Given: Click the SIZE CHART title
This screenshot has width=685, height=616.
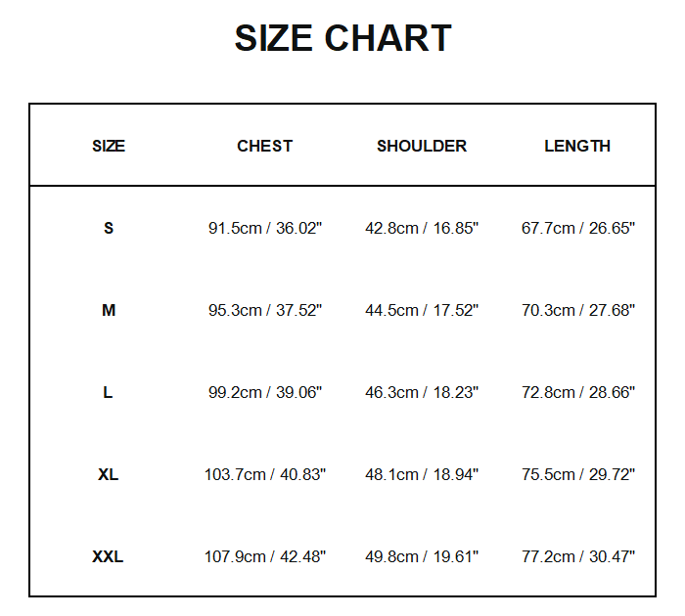Looking at the screenshot, I should 342,38.
